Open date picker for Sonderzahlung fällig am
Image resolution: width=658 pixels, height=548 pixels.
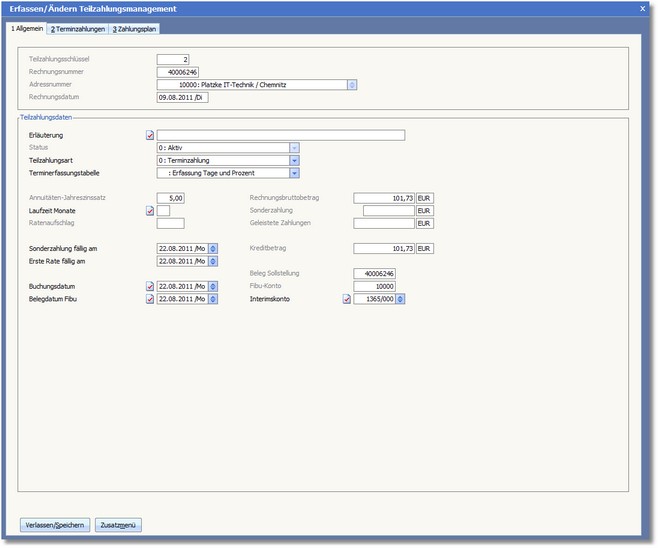coord(213,248)
